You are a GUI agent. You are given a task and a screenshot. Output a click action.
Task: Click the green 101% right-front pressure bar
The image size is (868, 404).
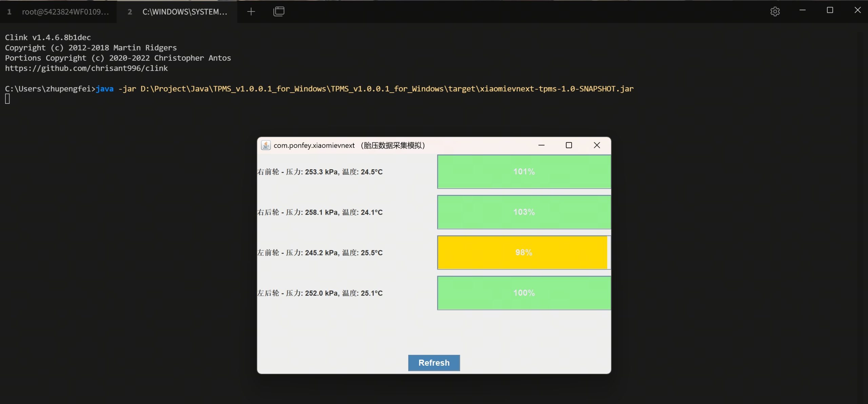[524, 172]
